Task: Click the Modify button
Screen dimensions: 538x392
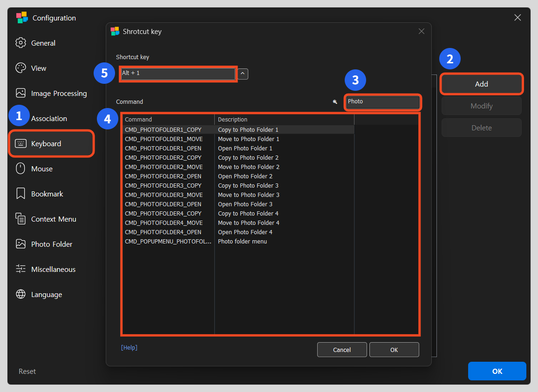Action: tap(481, 106)
